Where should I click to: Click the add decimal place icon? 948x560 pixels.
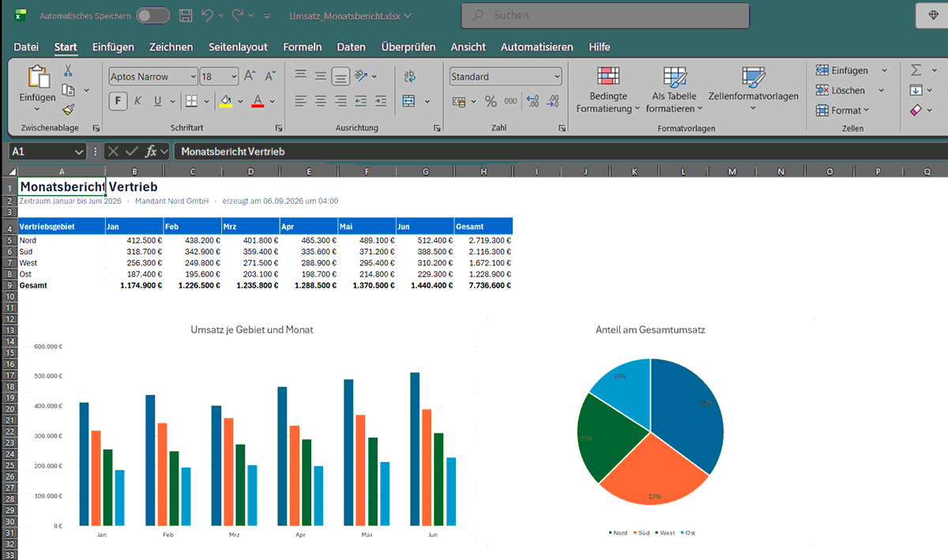[532, 101]
